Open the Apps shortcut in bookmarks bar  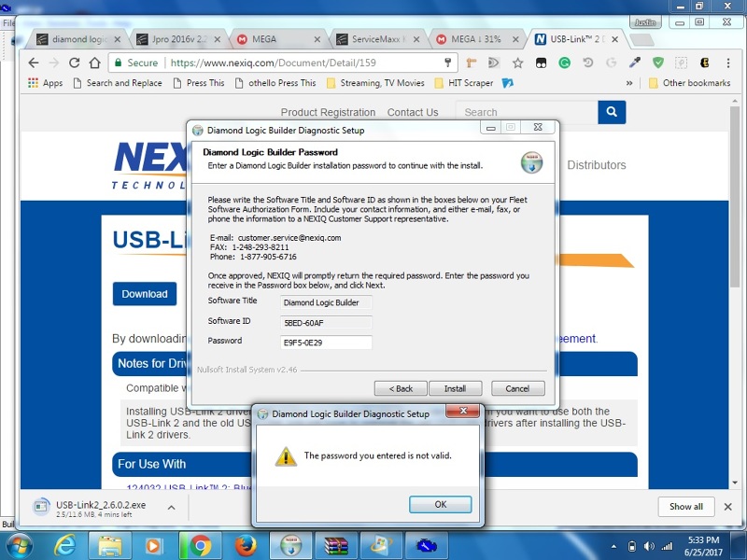[x=45, y=83]
